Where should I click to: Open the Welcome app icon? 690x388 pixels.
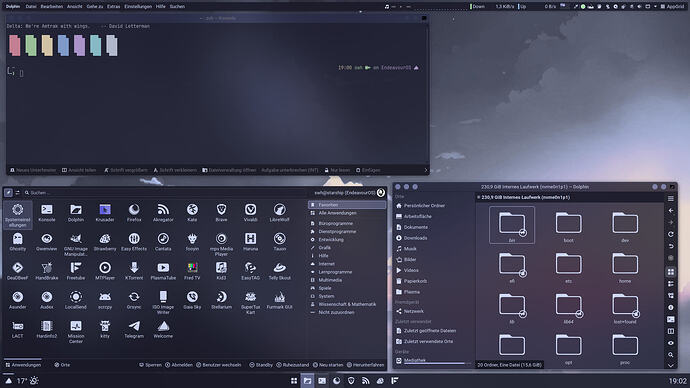tap(163, 329)
